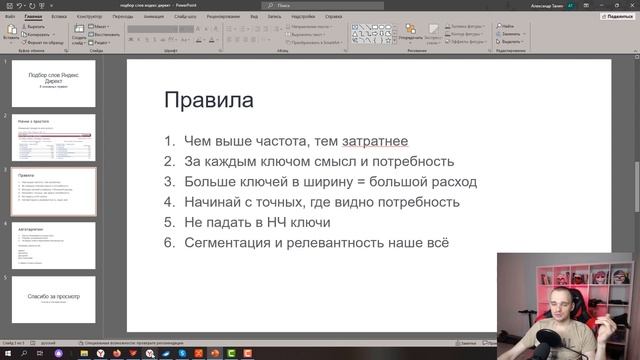Click the Cut (Вырезать) scissors button
Viewport: 640px width, 360px height.
(x=33, y=27)
